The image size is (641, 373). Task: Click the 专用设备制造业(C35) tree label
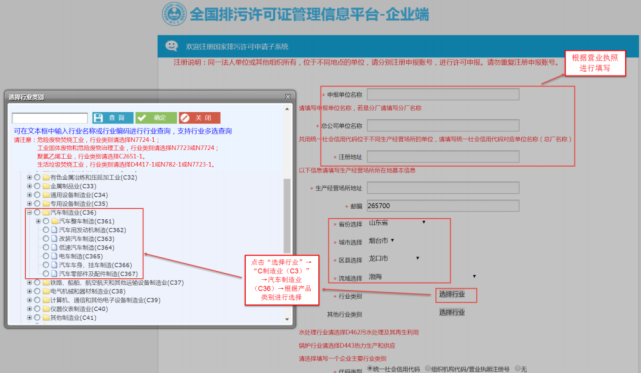pyautogui.click(x=79, y=204)
